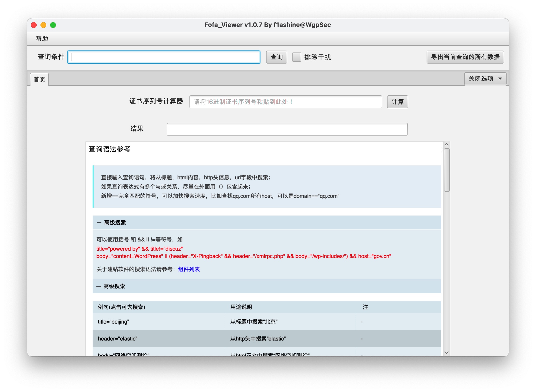This screenshot has height=392, width=536.
Task: Click the vertical scrollbar thumb
Action: click(446, 170)
